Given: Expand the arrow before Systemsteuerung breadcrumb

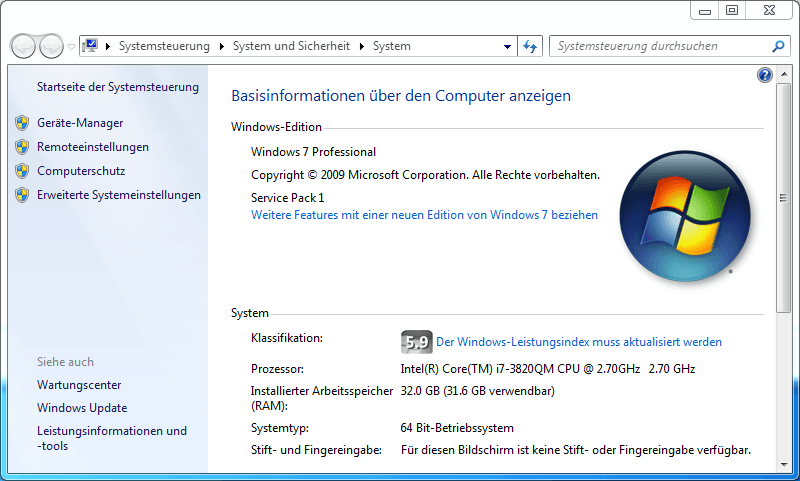Looking at the screenshot, I should coord(108,46).
